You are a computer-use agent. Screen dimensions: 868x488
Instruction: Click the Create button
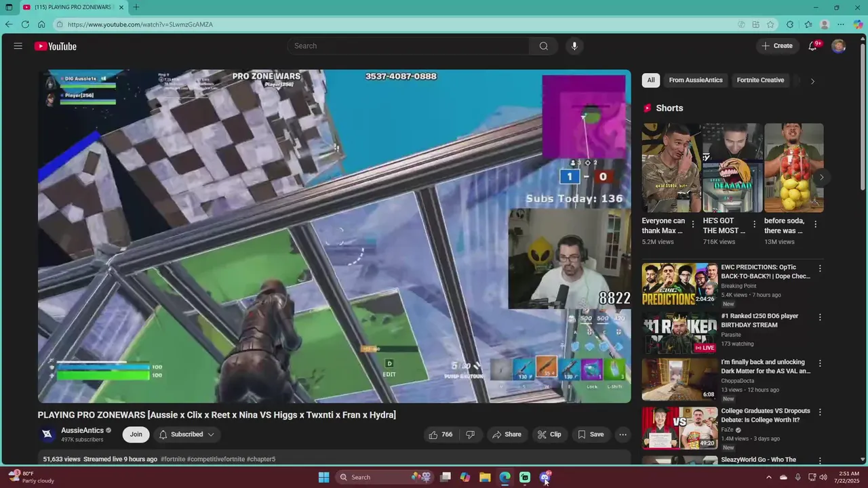(777, 46)
